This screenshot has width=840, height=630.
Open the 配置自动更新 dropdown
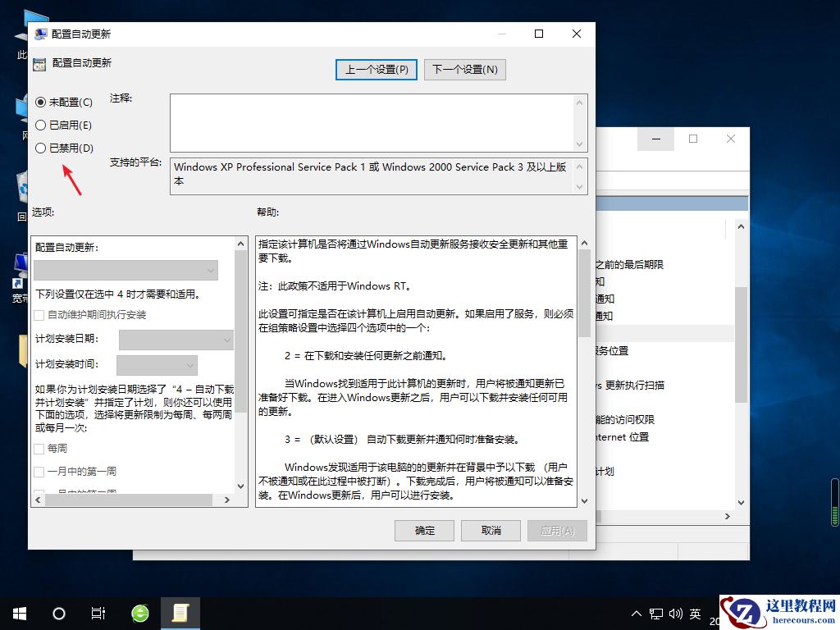pos(126,270)
